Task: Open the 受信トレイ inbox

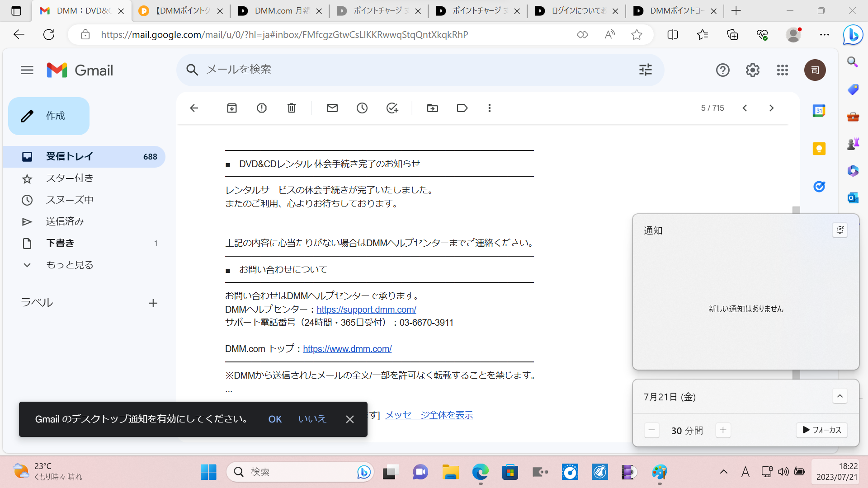Action: 69,156
